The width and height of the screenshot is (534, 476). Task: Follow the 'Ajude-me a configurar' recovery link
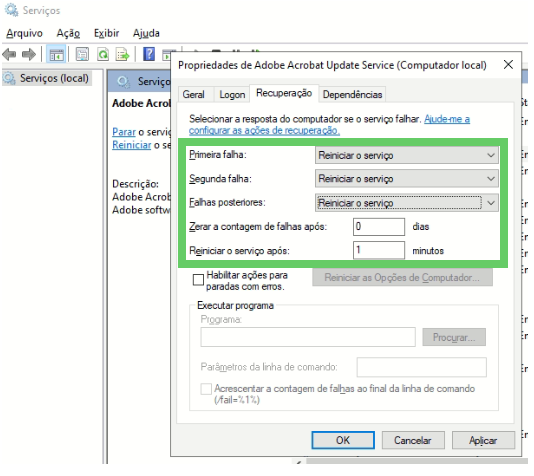point(329,125)
